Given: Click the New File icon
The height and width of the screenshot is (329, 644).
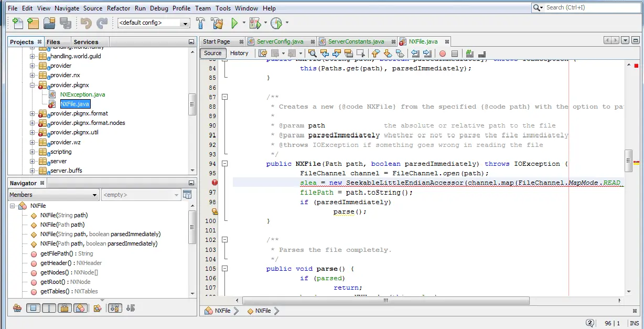Looking at the screenshot, I should click(x=18, y=23).
